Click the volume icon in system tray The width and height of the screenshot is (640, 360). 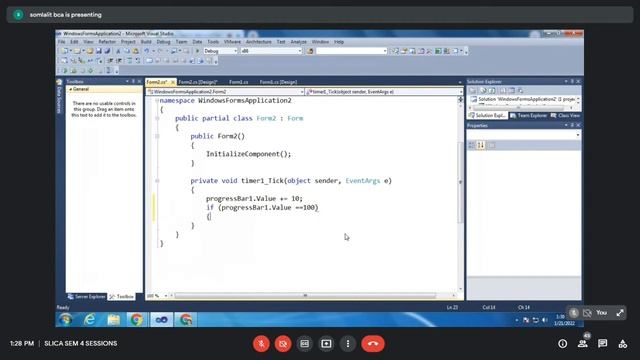544,320
